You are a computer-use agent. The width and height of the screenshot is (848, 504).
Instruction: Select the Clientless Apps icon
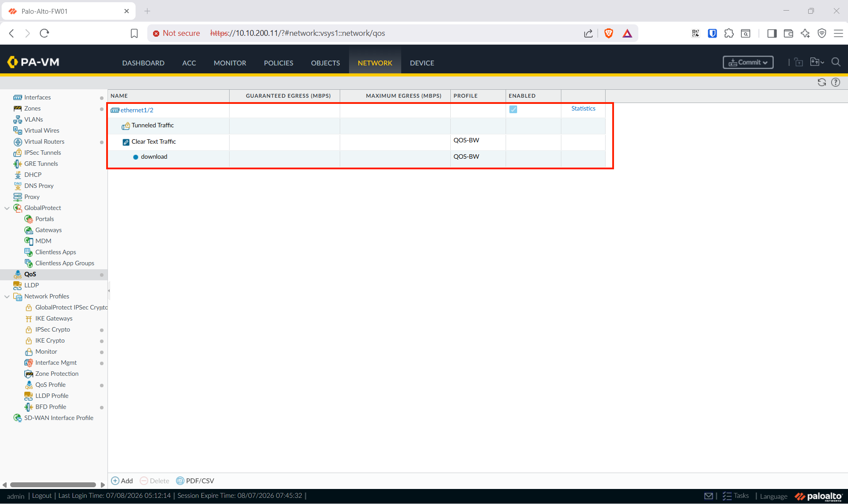tap(29, 252)
